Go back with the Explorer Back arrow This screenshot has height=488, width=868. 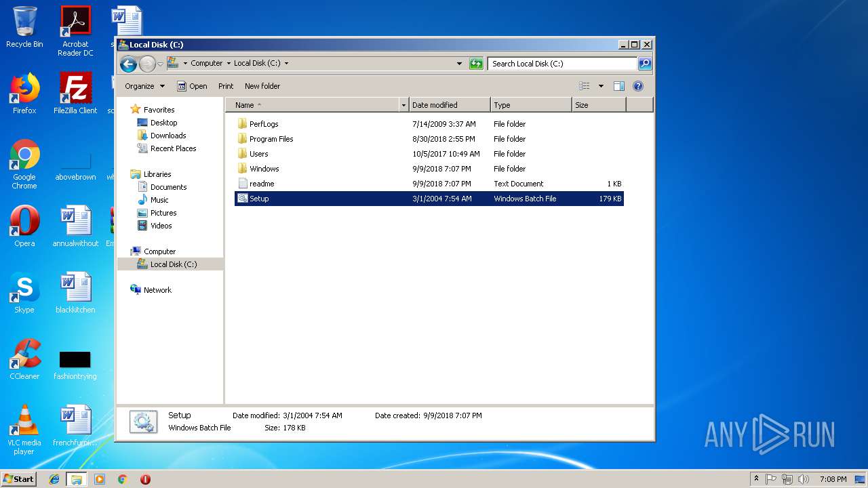(128, 64)
